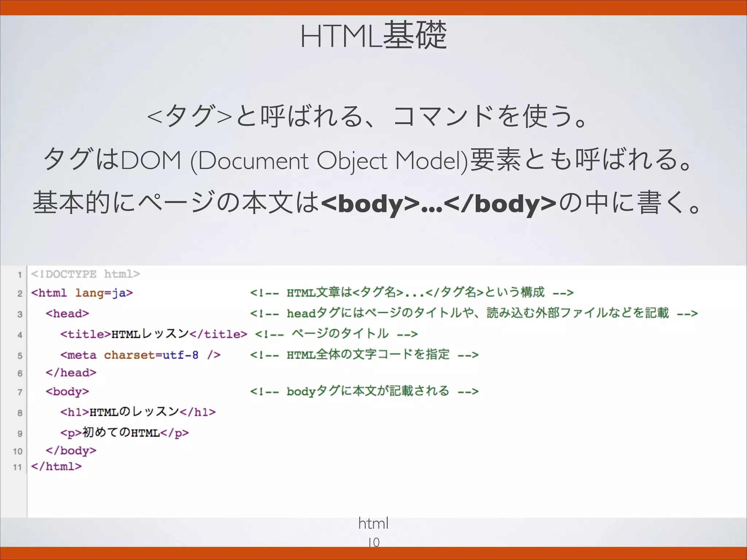Click the opening '<head>' tag in code
Screen dimensions: 747x560
click(67, 314)
